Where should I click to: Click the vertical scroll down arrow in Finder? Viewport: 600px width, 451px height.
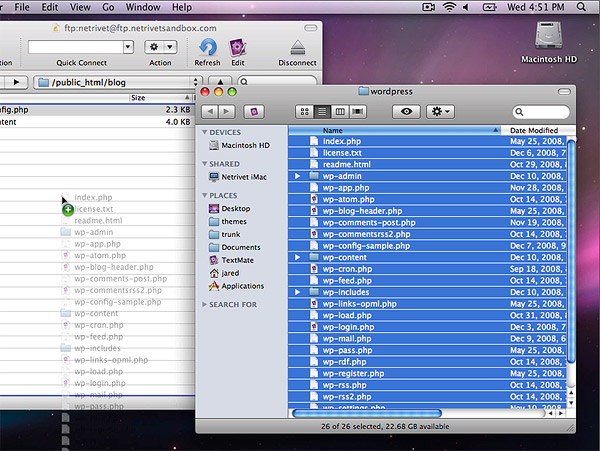571,402
